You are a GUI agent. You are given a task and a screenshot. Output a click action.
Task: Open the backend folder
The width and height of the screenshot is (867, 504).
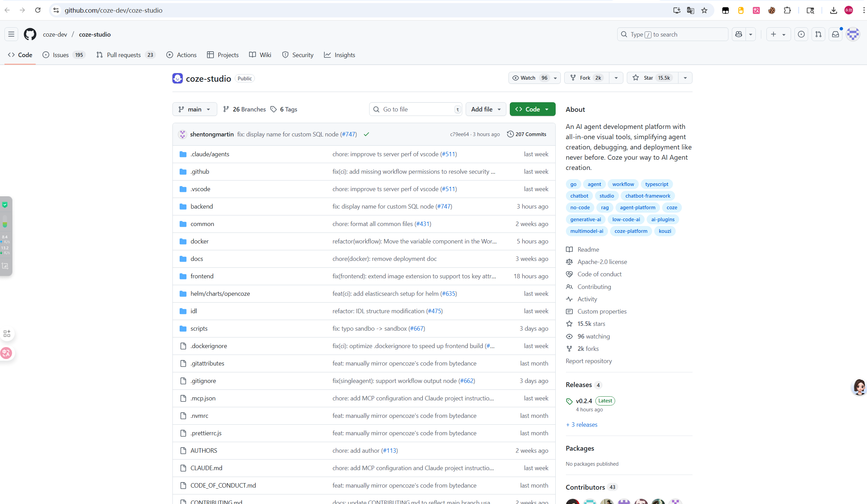[x=202, y=207]
